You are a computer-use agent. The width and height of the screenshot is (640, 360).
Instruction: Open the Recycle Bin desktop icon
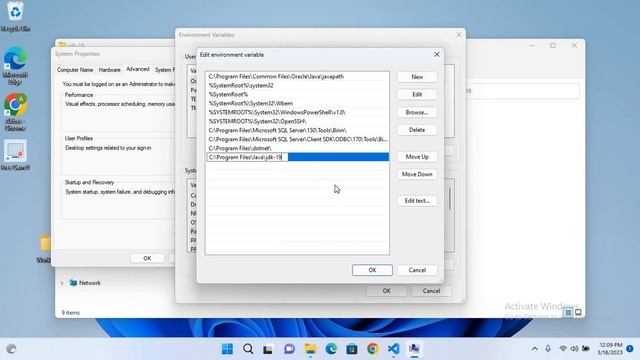[15, 16]
